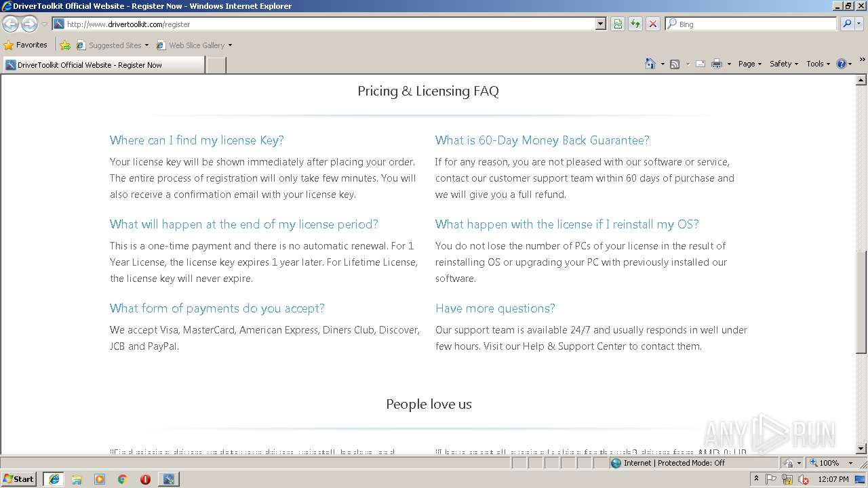The width and height of the screenshot is (868, 488).
Task: Click the Opera red icon in taskbar
Action: (x=145, y=479)
